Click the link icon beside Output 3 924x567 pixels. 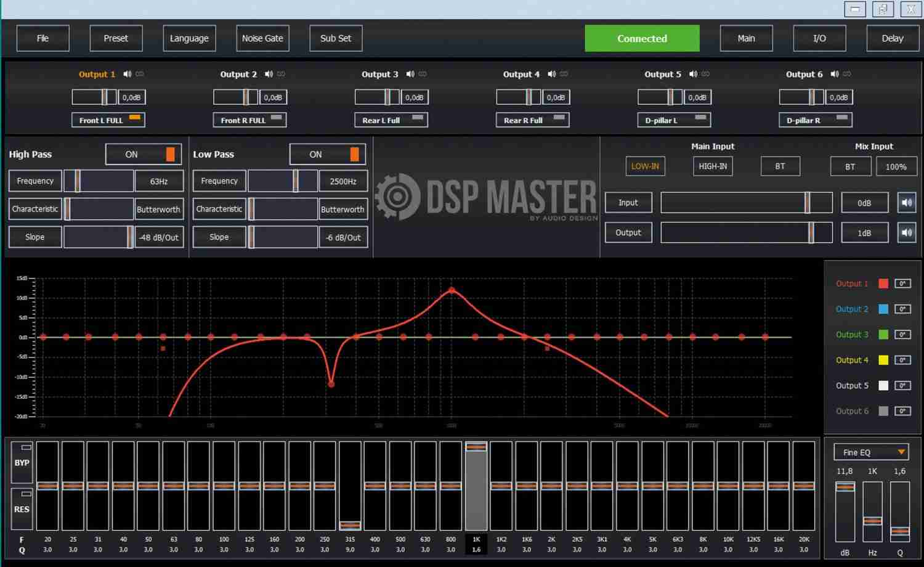click(423, 74)
